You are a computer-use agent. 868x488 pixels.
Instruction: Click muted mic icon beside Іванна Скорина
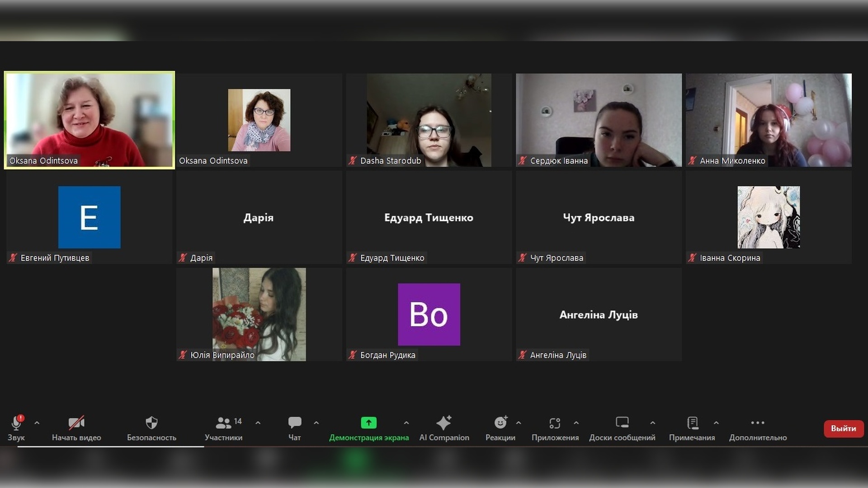click(x=693, y=258)
